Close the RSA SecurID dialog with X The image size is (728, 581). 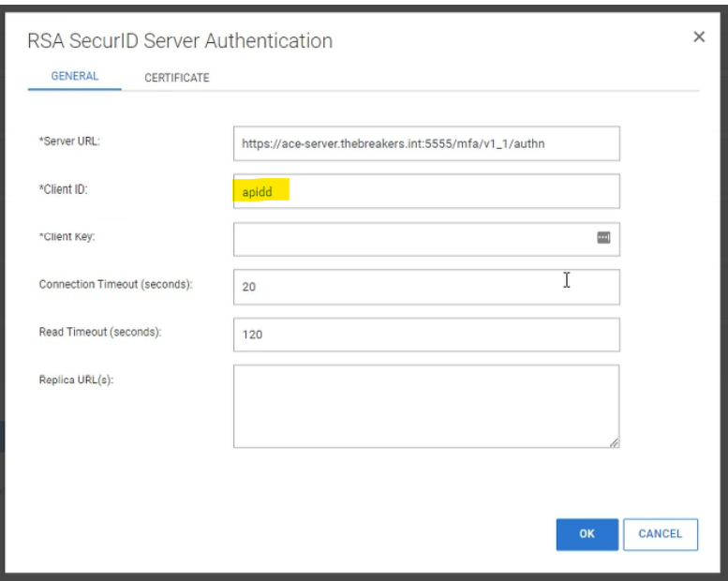pos(698,37)
